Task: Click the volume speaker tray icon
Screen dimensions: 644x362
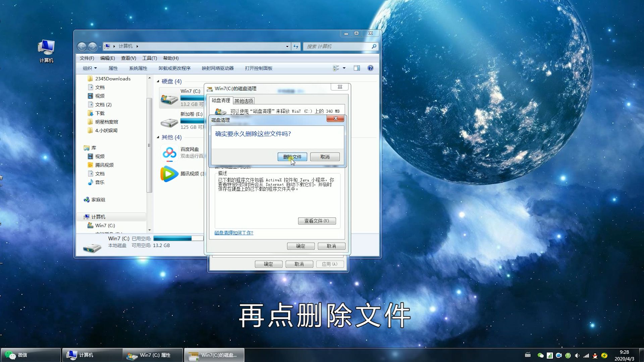Action: click(577, 356)
